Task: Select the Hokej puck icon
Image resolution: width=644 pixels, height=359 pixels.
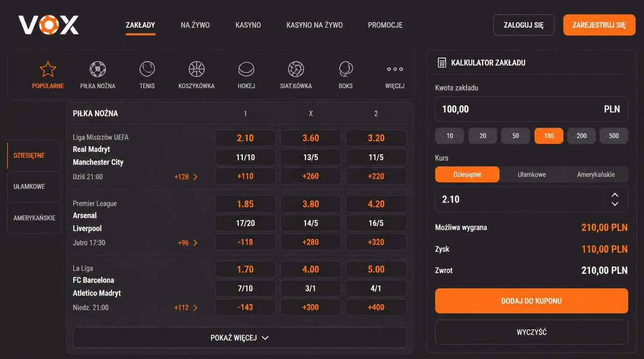Action: point(246,69)
